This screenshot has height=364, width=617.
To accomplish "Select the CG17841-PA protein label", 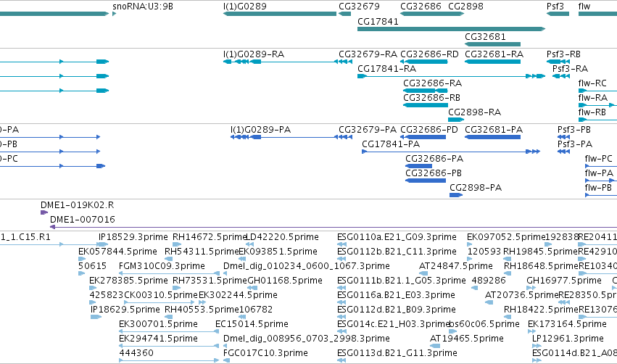I will [x=391, y=144].
